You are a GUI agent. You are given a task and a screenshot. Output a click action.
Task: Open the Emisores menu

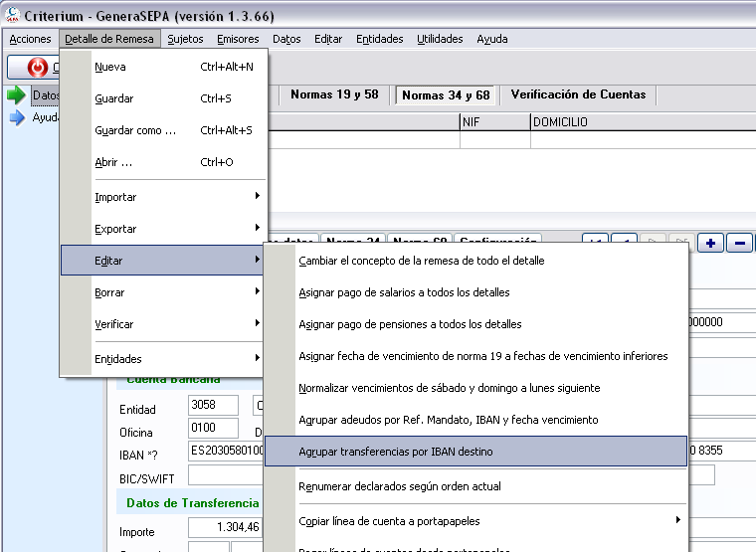(x=238, y=39)
